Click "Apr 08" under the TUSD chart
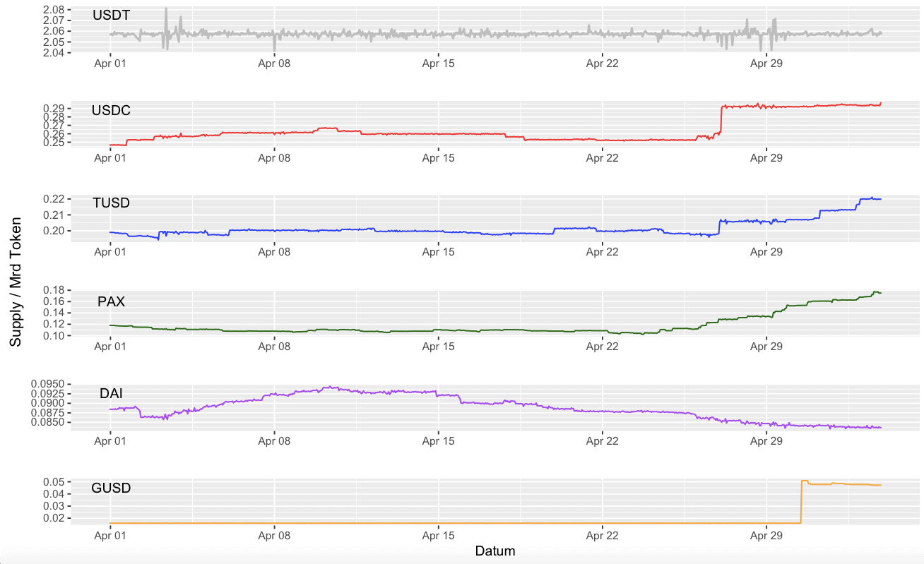Image resolution: width=924 pixels, height=564 pixels. pos(274,252)
